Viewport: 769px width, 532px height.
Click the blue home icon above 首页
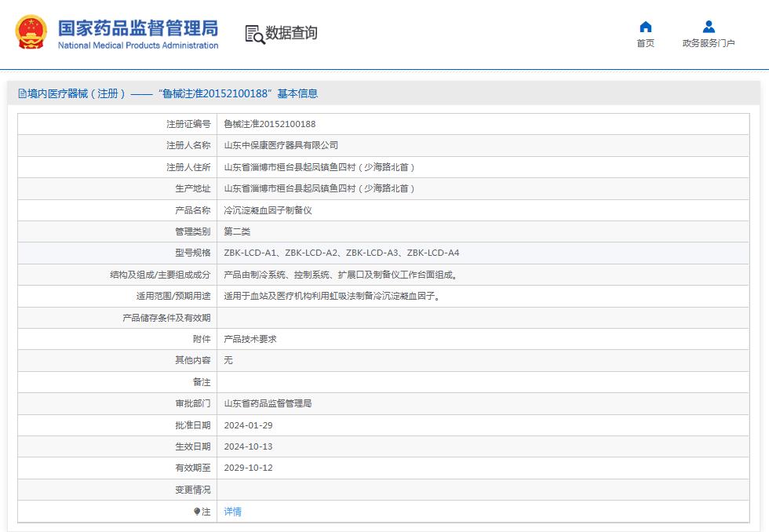click(645, 27)
